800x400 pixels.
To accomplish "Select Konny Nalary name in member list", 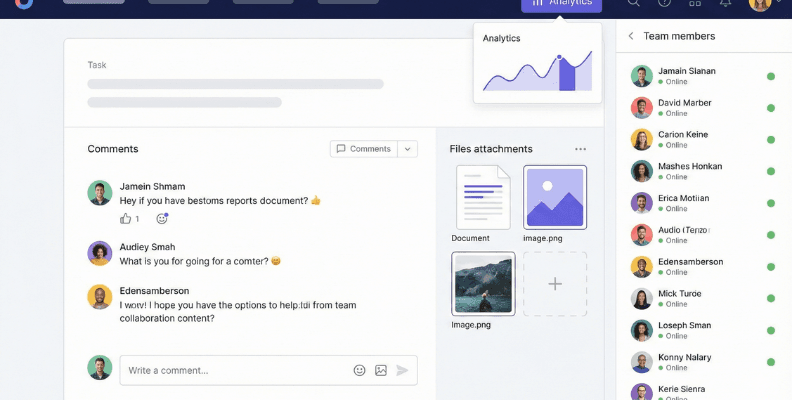I will click(x=684, y=357).
